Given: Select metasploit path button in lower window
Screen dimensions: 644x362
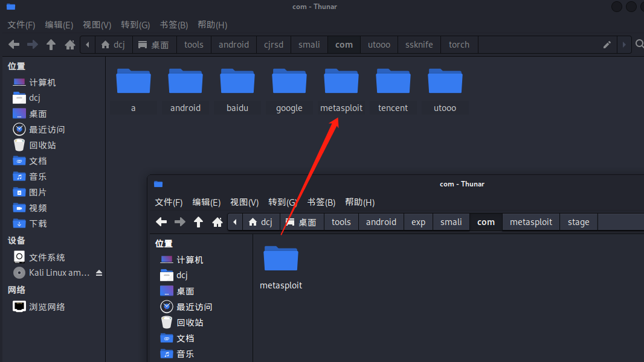Looking at the screenshot, I should pos(531,222).
